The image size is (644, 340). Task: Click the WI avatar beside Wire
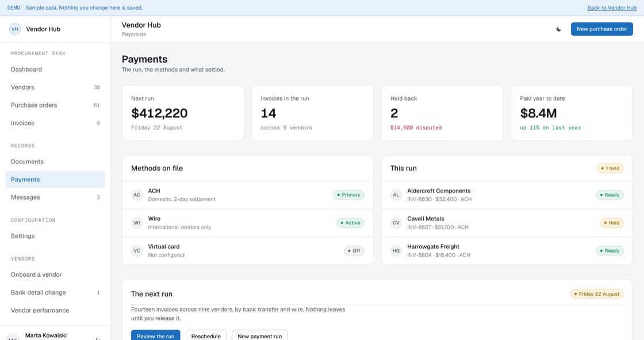pos(137,223)
